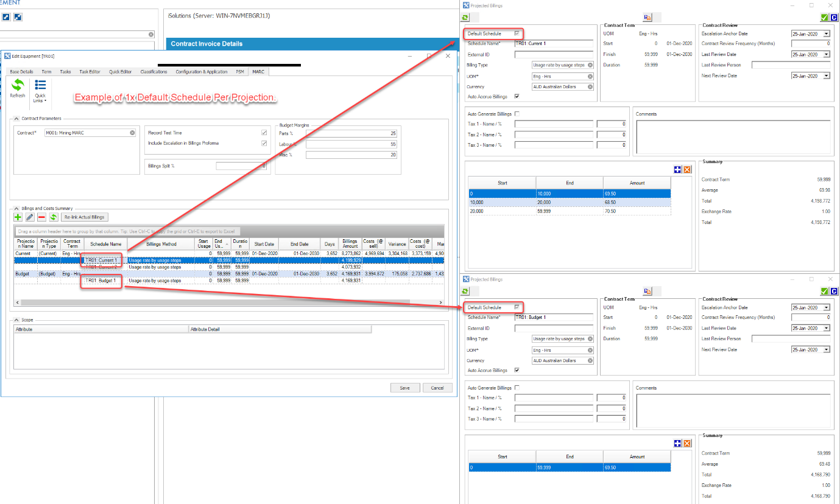Delete a row with the orange X icon

click(687, 169)
